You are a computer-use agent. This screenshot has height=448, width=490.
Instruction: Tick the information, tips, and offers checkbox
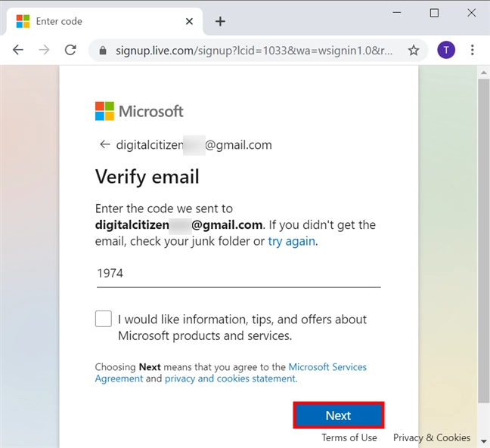coord(104,319)
